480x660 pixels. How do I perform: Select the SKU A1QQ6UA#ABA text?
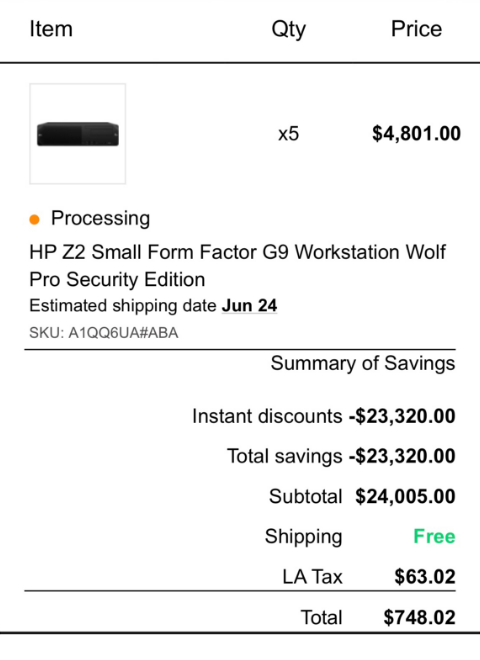click(x=104, y=333)
